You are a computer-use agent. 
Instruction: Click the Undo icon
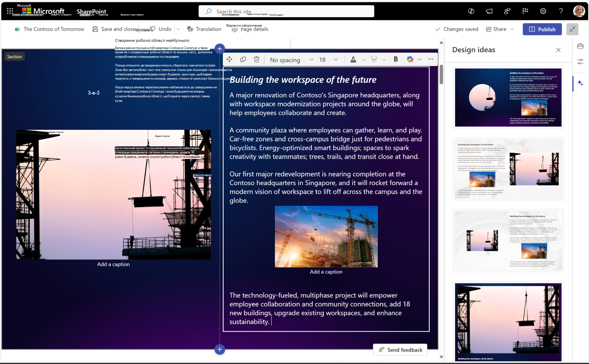(153, 29)
